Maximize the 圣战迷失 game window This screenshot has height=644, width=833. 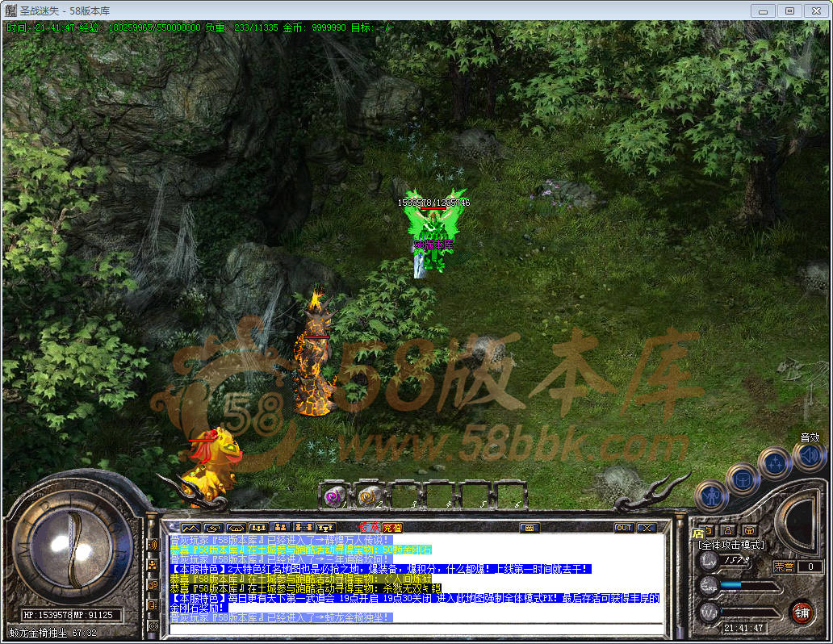pos(789,10)
